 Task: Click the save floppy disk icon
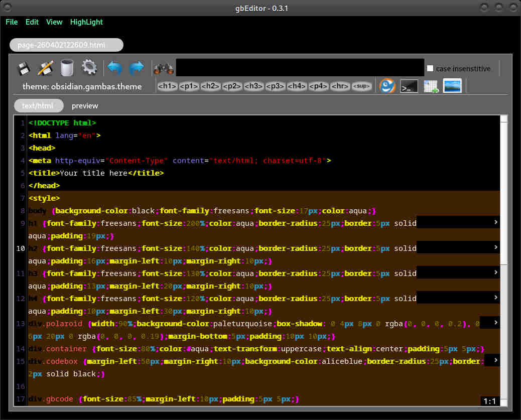tap(25, 68)
